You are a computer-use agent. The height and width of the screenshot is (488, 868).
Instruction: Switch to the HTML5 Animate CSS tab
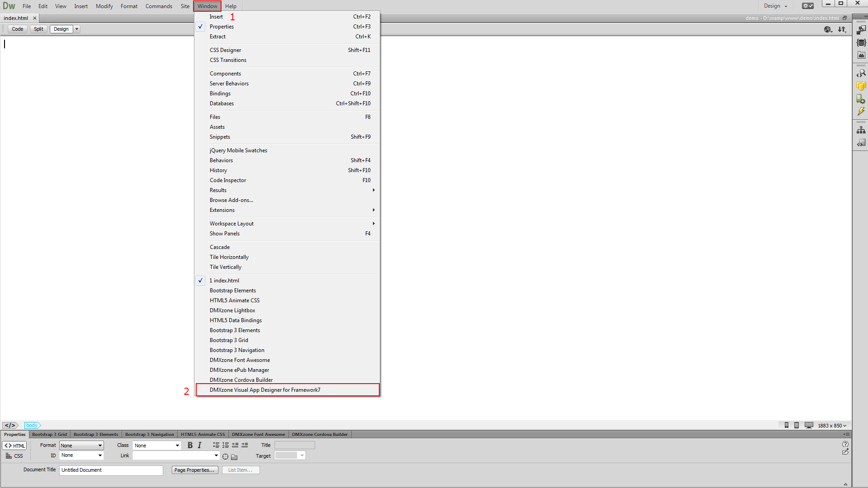click(x=203, y=434)
